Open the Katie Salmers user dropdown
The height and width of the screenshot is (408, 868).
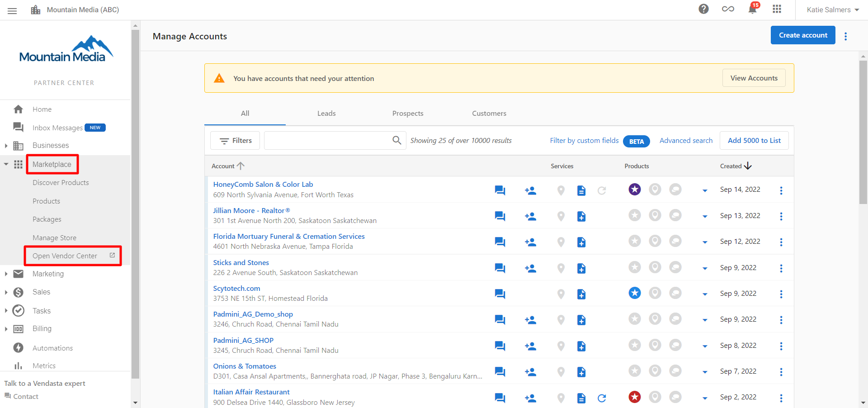pyautogui.click(x=833, y=9)
